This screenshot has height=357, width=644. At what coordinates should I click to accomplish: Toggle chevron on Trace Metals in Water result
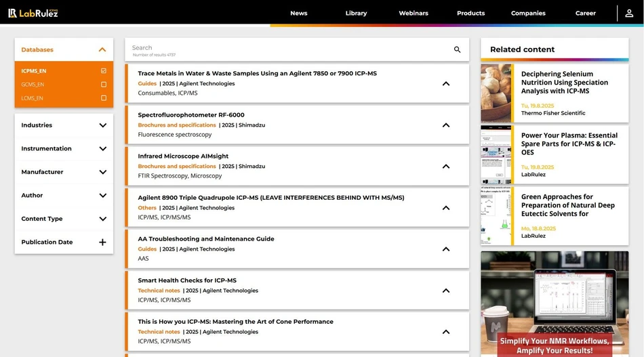(x=446, y=84)
